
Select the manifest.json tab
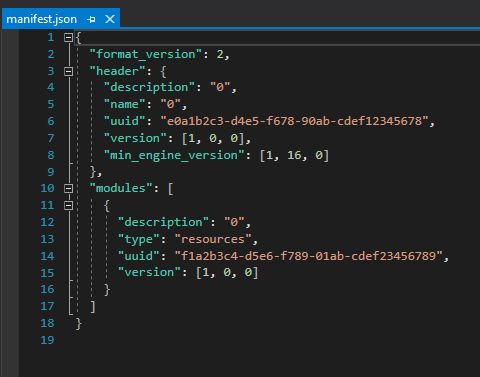click(x=42, y=19)
